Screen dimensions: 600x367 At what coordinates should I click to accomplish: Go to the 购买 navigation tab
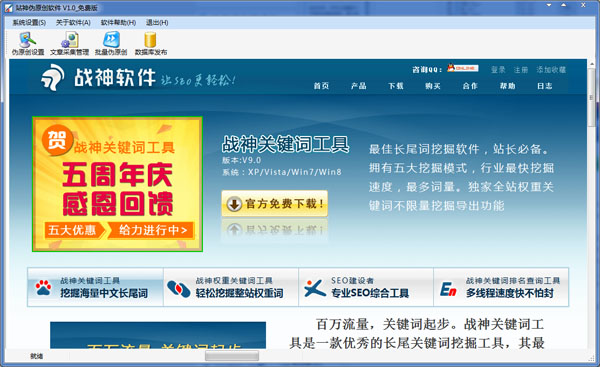[433, 86]
